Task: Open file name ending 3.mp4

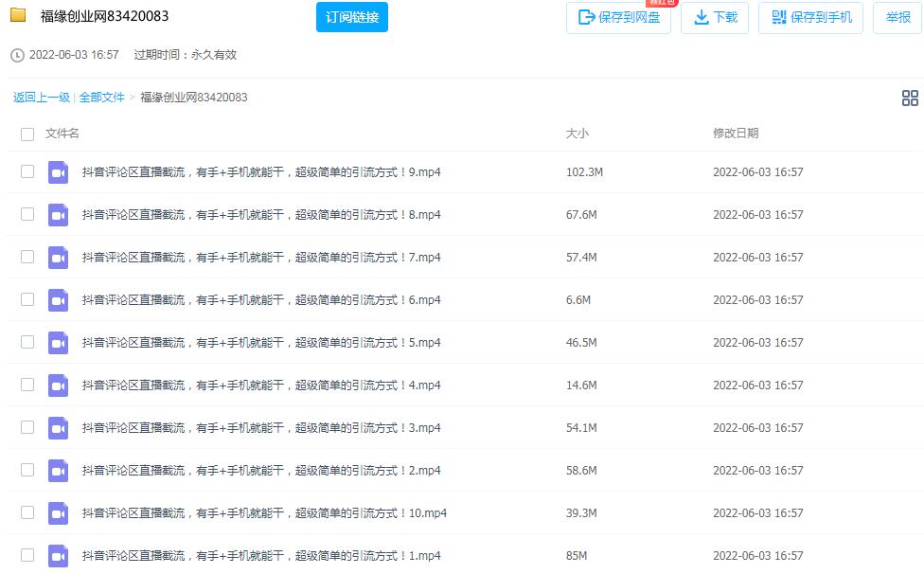Action: 261,428
